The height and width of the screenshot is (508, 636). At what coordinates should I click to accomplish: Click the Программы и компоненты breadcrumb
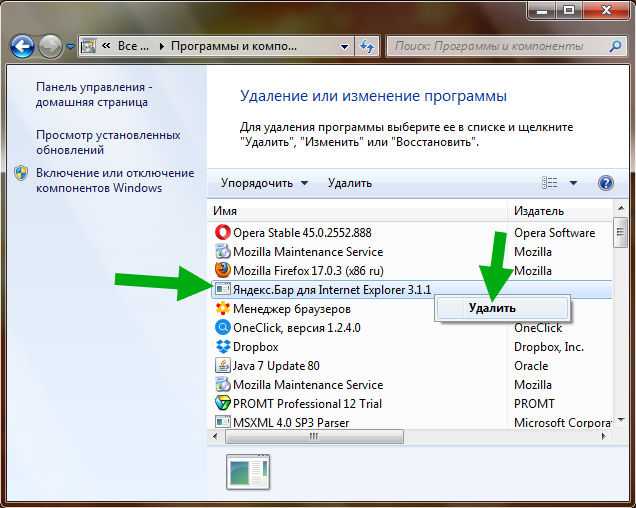234,46
